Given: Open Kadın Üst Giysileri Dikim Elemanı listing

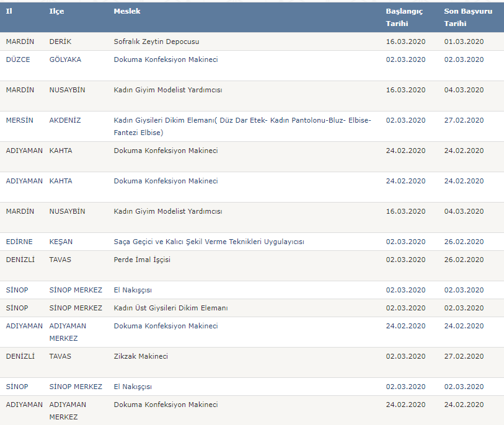Looking at the screenshot, I should (x=170, y=308).
